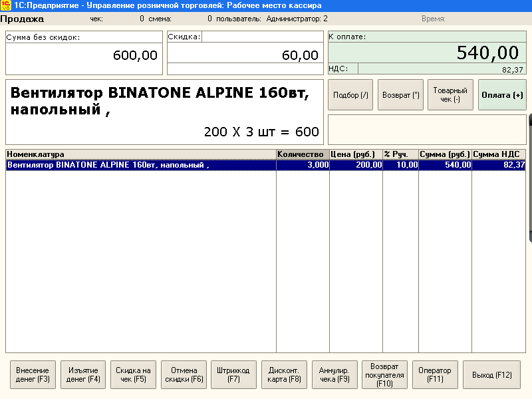Viewport: 532px width, 399px height.
Task: Click the пользователь: Администратор: 2 label
Action: [272, 19]
